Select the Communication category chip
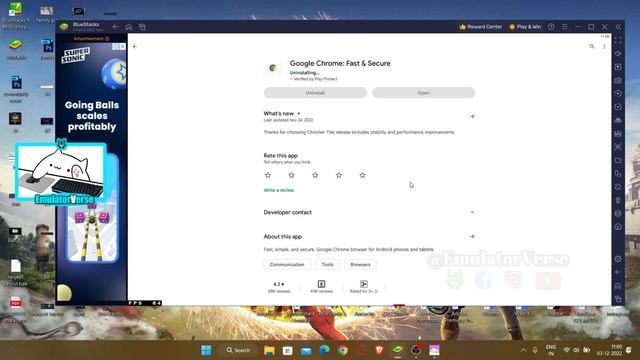The image size is (640, 360). pyautogui.click(x=287, y=264)
